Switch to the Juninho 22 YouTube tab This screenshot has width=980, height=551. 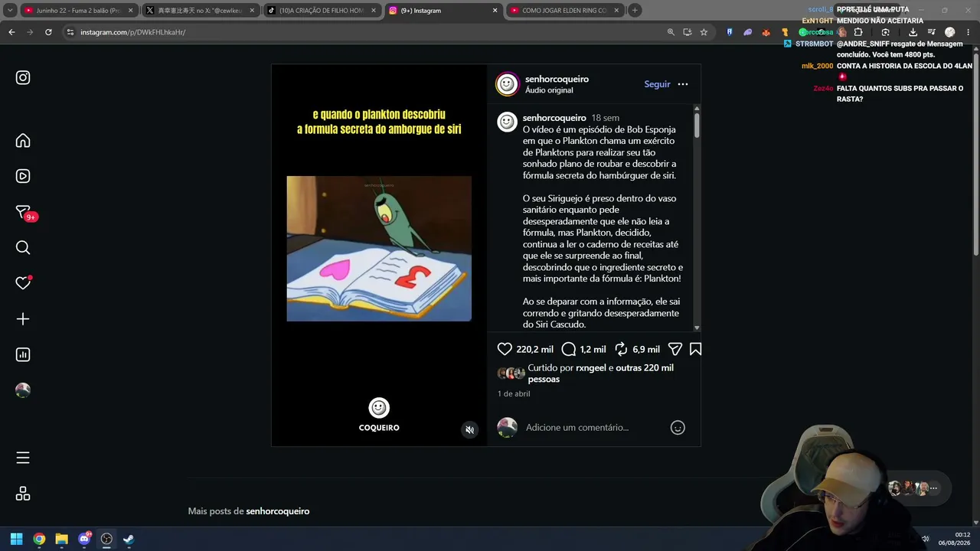click(x=77, y=11)
